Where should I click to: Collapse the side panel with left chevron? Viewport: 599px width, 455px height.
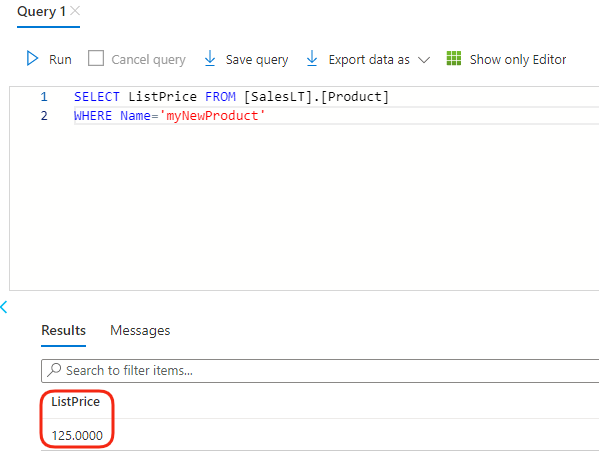[4, 307]
